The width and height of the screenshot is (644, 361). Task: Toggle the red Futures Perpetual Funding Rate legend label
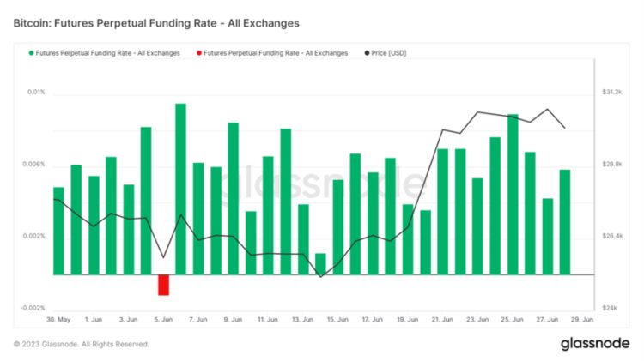tap(276, 53)
